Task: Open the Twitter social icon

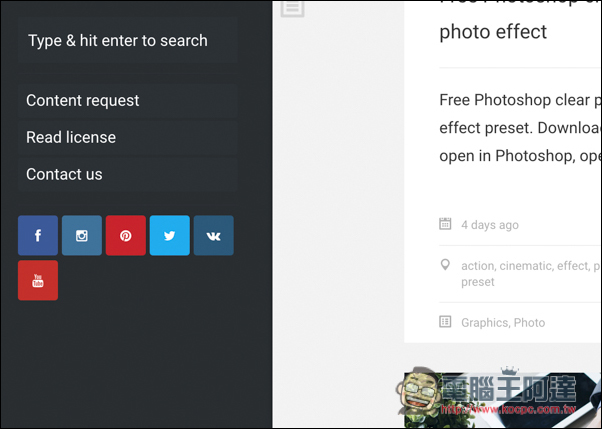Action: pos(170,235)
